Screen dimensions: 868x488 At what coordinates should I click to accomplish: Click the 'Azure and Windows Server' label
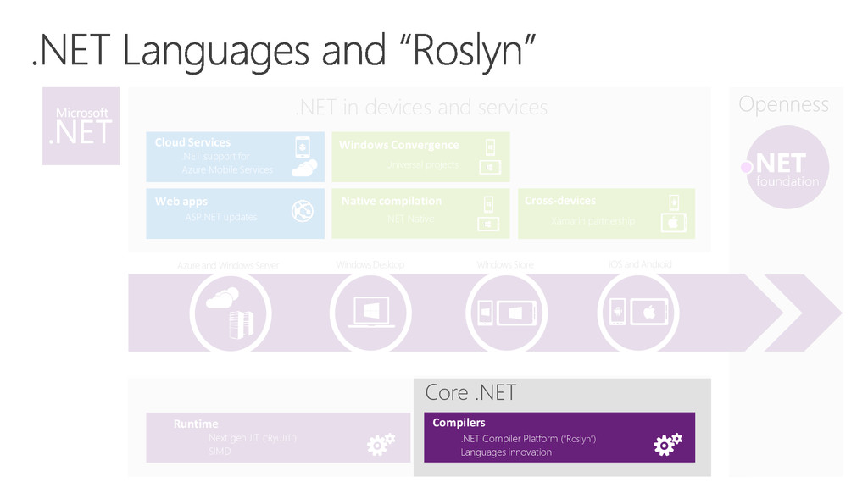[x=228, y=265]
